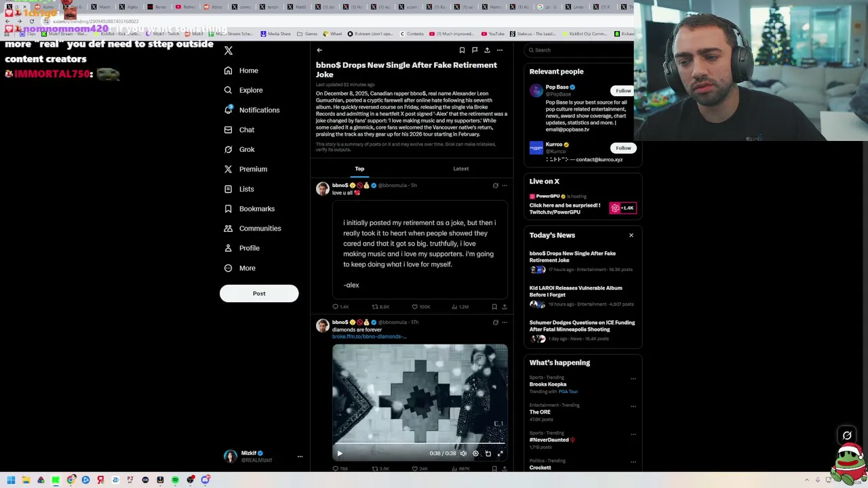Open video settings gear icon
868x488 pixels.
(x=475, y=453)
